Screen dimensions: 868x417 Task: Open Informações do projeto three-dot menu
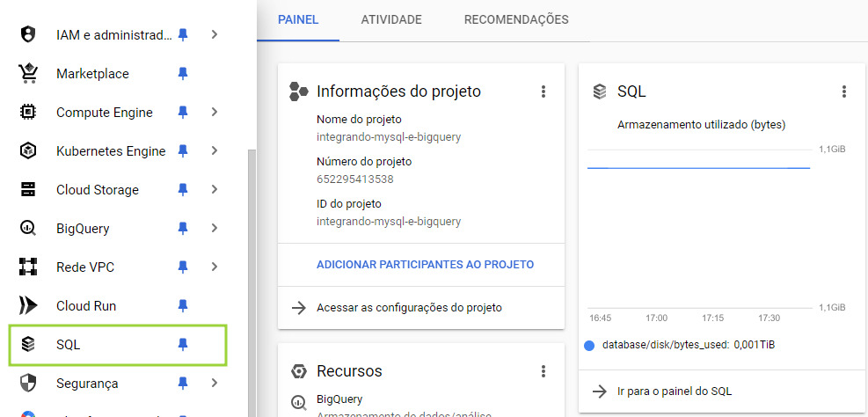[543, 91]
